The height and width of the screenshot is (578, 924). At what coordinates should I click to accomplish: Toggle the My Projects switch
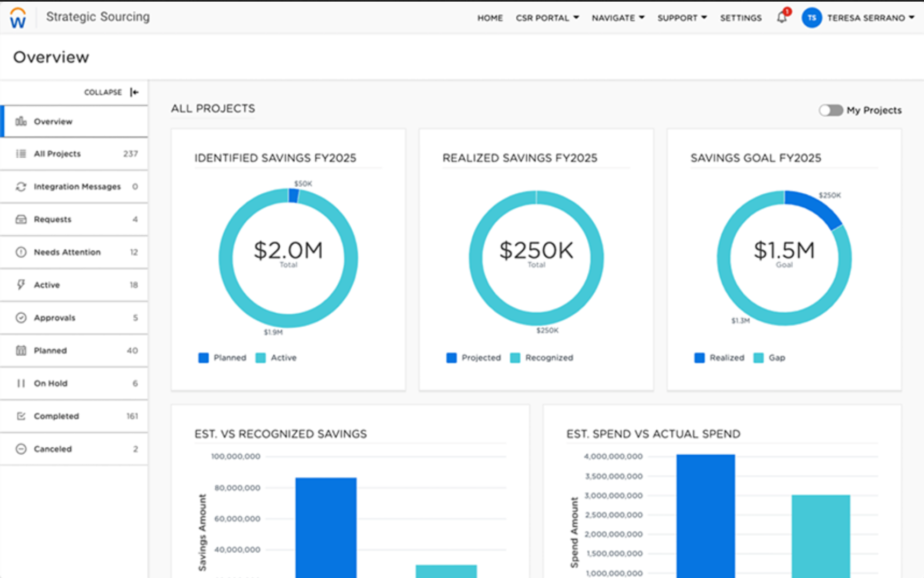click(830, 110)
